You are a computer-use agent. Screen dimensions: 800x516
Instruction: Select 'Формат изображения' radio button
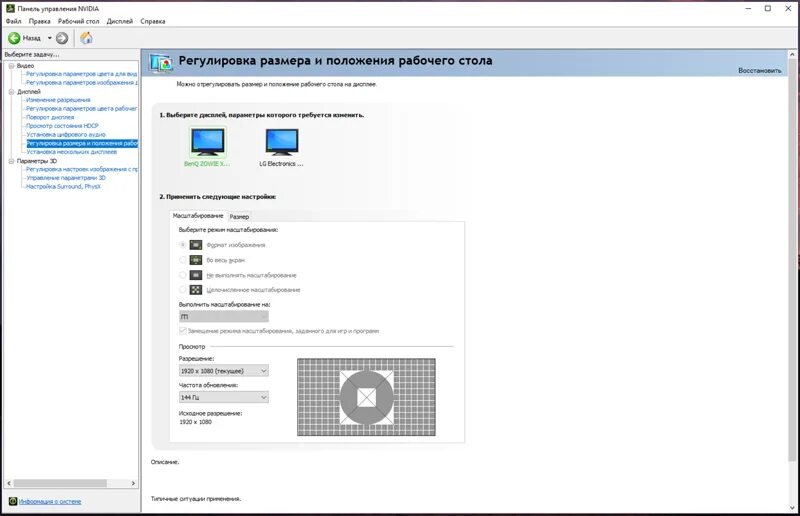(x=183, y=245)
